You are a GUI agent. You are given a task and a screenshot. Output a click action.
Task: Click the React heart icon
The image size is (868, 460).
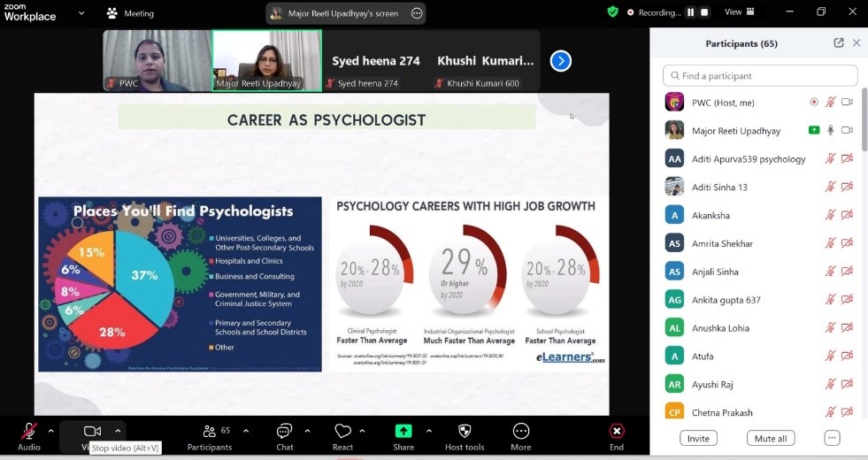click(343, 431)
